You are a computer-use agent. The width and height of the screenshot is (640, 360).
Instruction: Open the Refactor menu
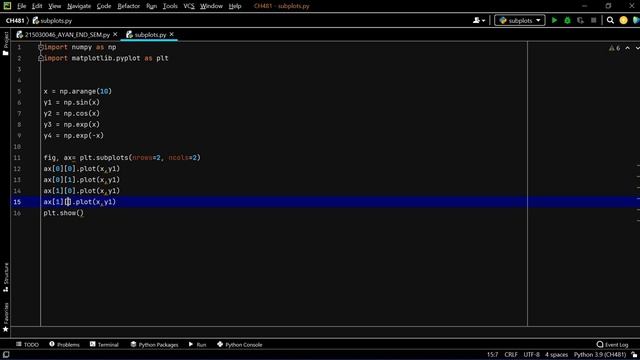pos(128,6)
